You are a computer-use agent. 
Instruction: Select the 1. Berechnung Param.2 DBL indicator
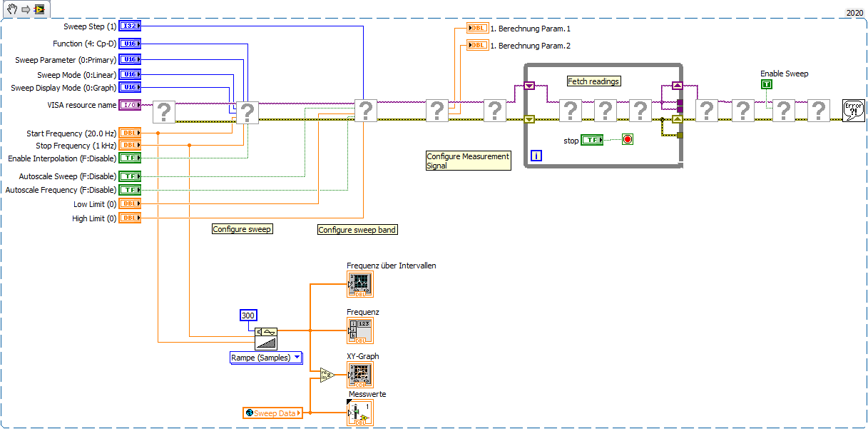pyautogui.click(x=477, y=46)
